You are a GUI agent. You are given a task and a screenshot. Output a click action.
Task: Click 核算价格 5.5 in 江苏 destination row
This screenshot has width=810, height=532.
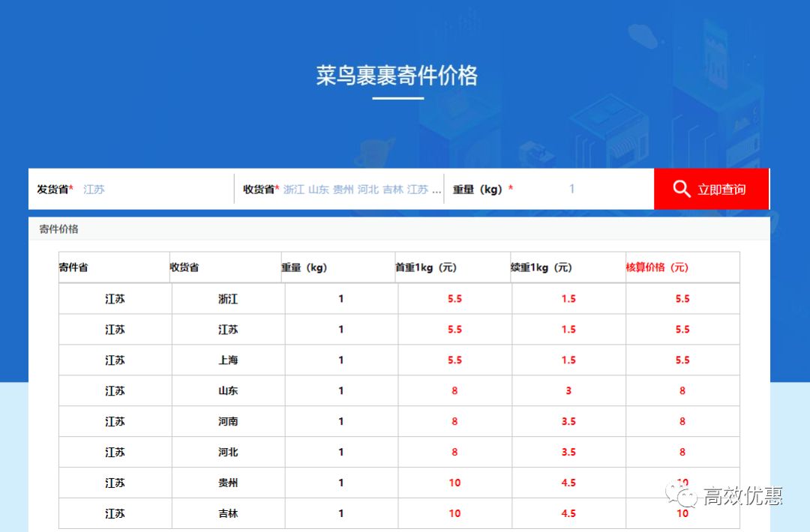point(682,329)
